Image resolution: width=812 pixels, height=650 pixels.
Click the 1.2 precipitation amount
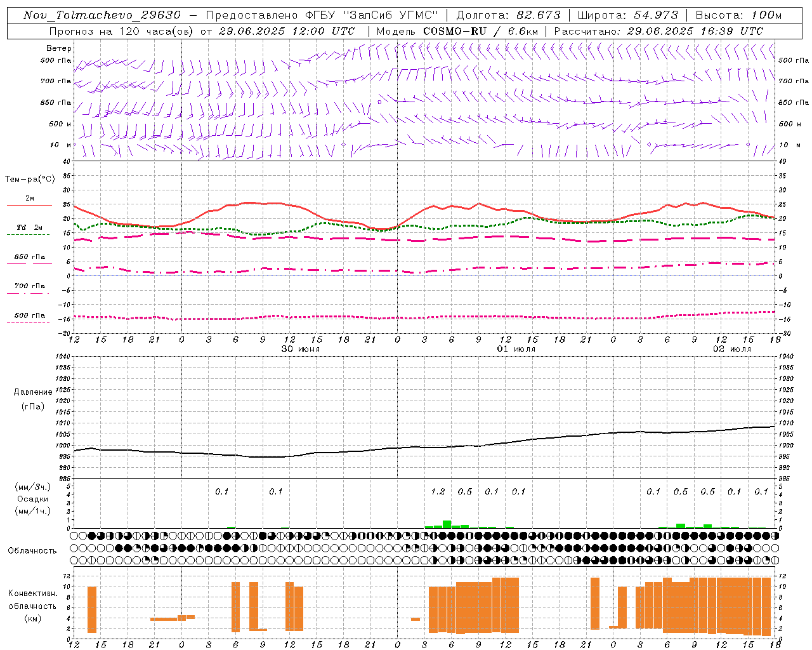point(438,491)
